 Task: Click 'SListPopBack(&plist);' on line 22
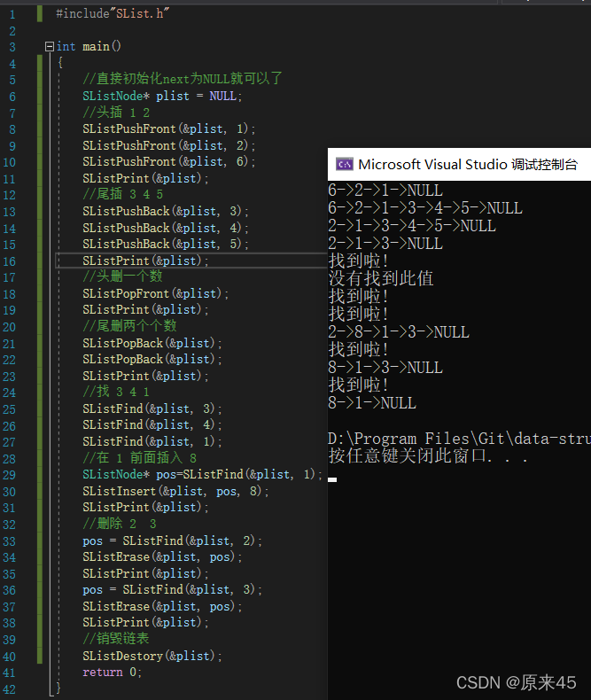pos(152,360)
